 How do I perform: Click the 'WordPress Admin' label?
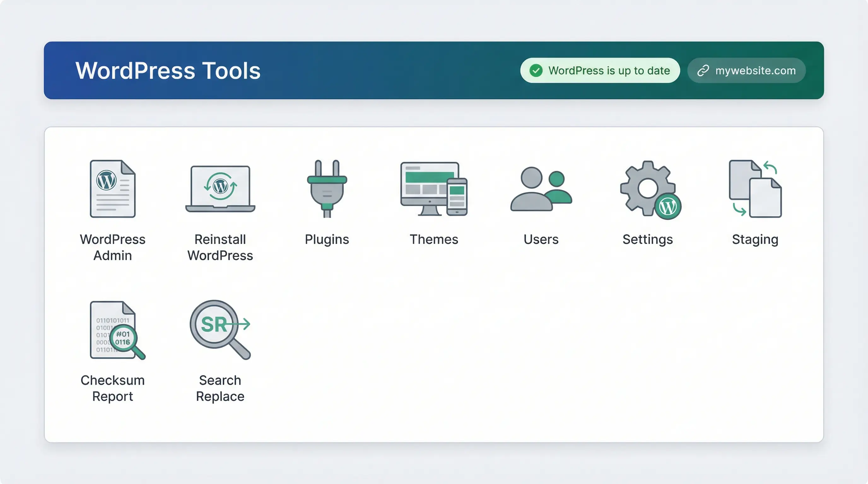(x=113, y=247)
